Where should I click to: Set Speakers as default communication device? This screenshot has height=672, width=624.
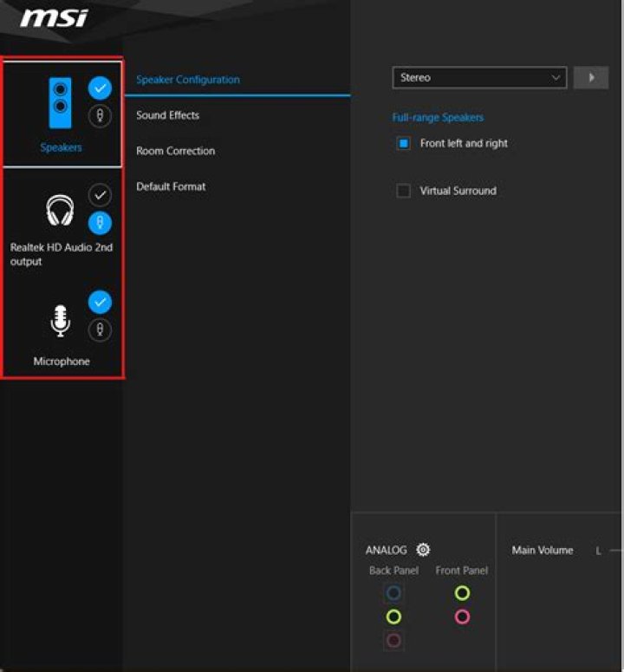pos(100,115)
